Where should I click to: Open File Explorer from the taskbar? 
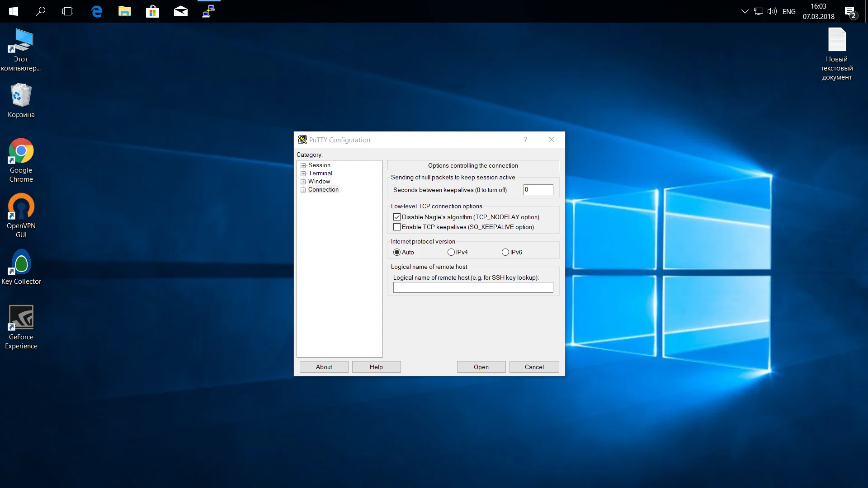(x=125, y=11)
